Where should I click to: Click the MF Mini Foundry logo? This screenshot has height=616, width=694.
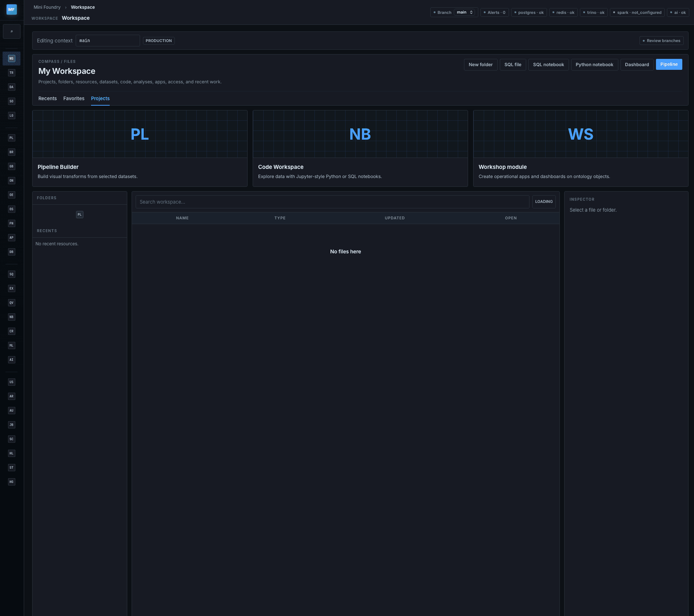(x=12, y=10)
